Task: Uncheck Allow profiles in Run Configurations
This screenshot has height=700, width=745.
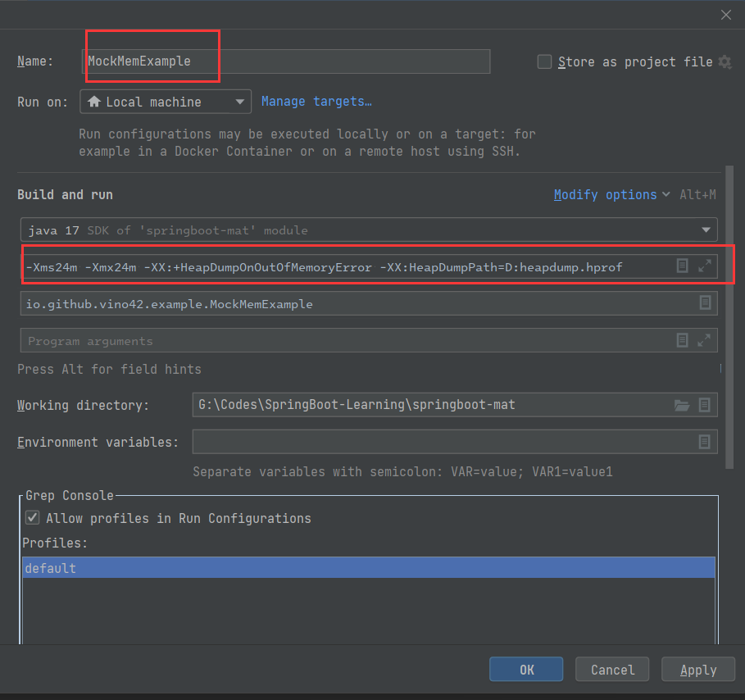Action: (32, 518)
